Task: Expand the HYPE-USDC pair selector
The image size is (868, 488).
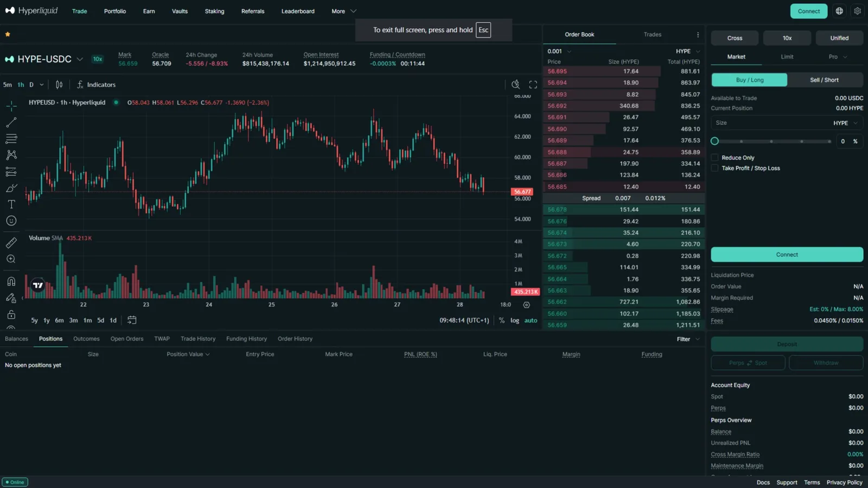Action: point(79,59)
